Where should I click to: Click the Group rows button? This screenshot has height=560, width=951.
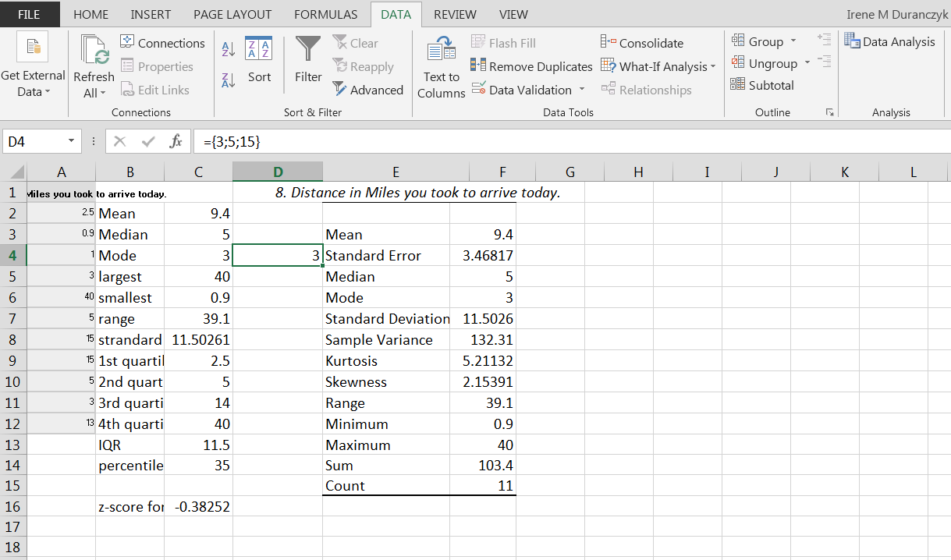[758, 41]
